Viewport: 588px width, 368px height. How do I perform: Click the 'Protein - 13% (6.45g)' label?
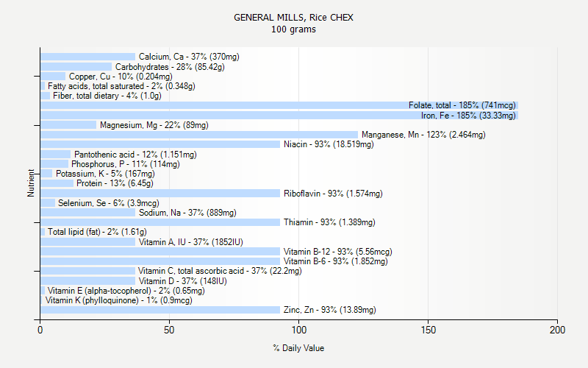click(115, 183)
